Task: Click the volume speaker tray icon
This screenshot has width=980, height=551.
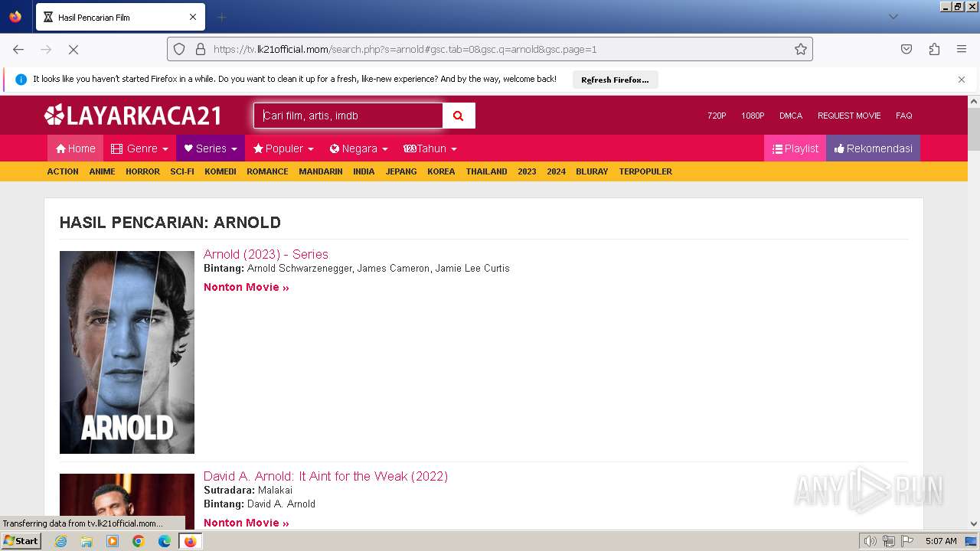Action: coord(870,541)
